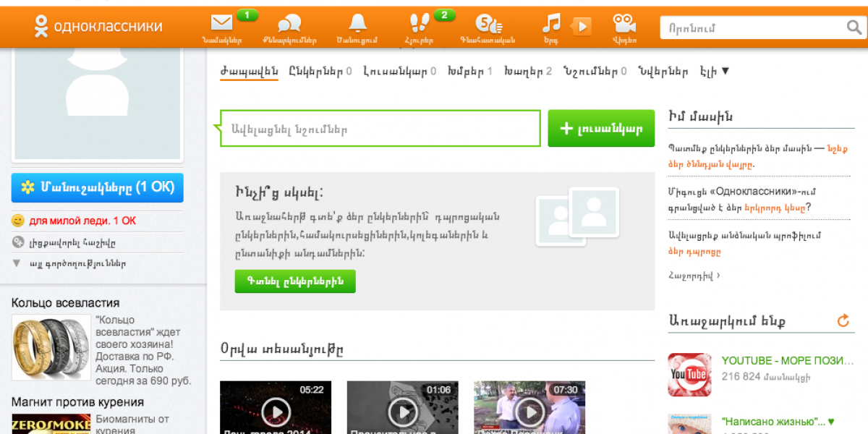Focus the top search input field
Viewport: 868px width, 434px height.
[753, 27]
